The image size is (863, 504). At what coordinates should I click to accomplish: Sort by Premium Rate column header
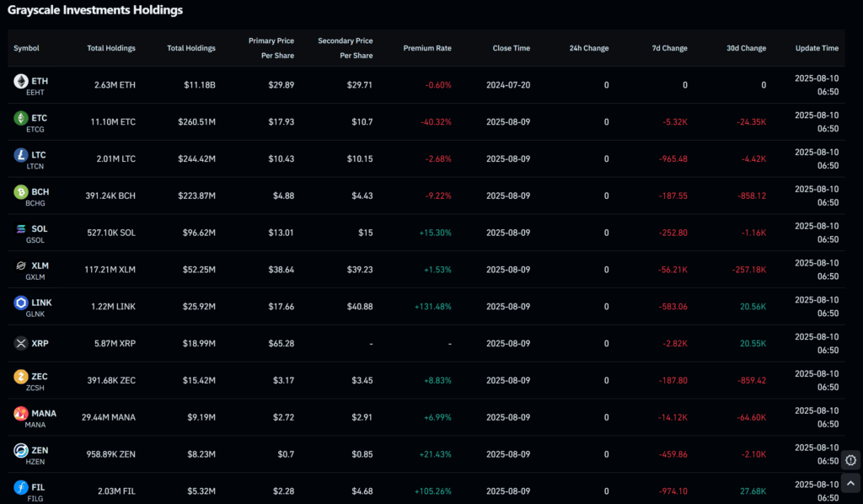coord(427,48)
